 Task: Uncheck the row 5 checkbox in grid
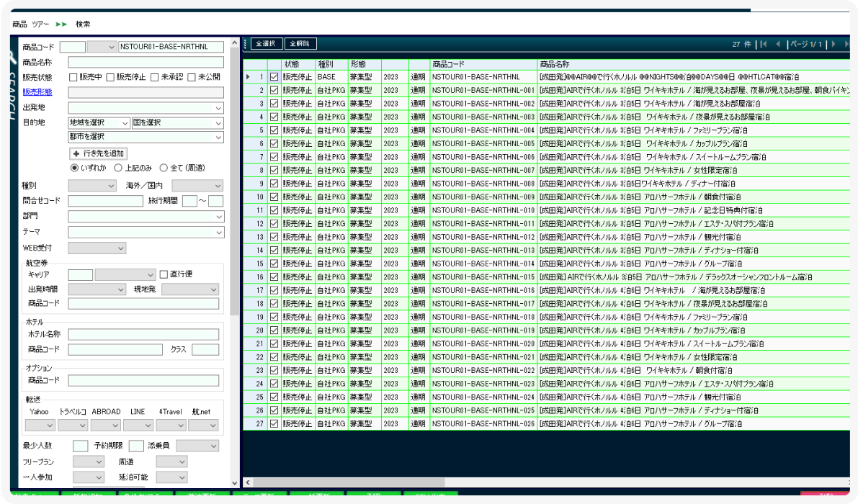274,130
